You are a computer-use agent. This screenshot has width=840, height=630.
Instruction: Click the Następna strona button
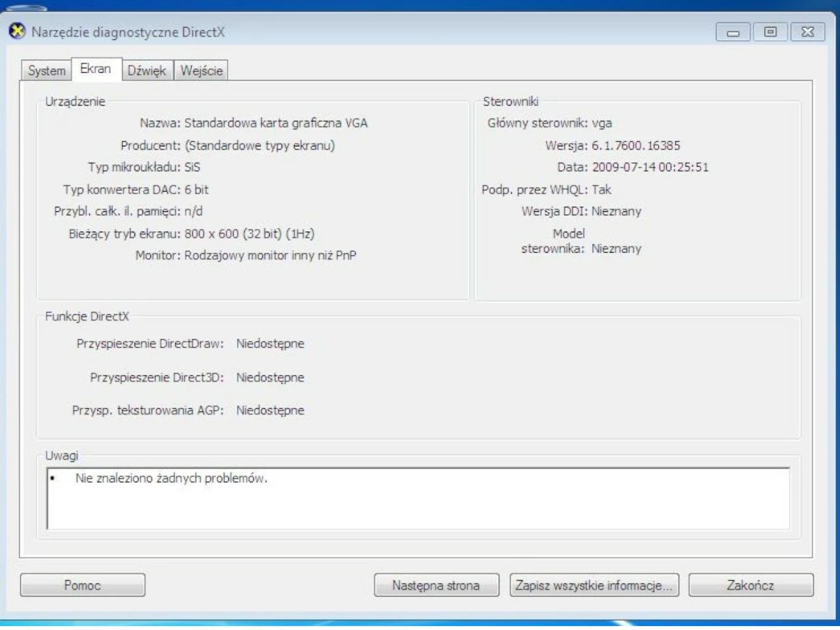coord(436,585)
